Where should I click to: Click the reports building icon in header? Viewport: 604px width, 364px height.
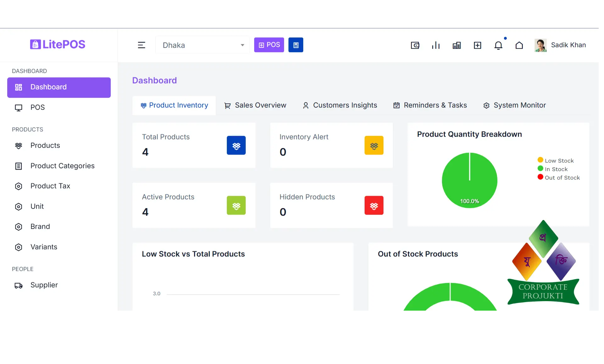click(x=456, y=45)
